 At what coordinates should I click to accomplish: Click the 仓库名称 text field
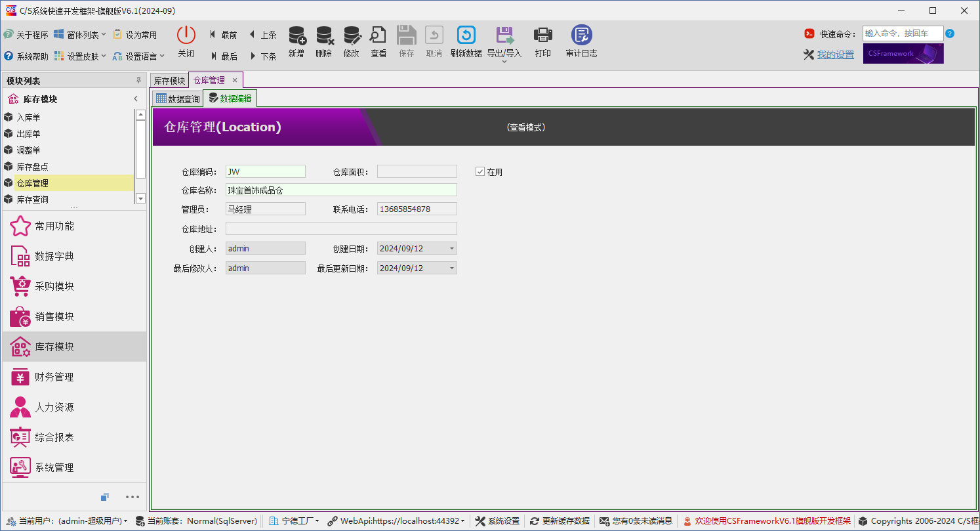pyautogui.click(x=341, y=190)
